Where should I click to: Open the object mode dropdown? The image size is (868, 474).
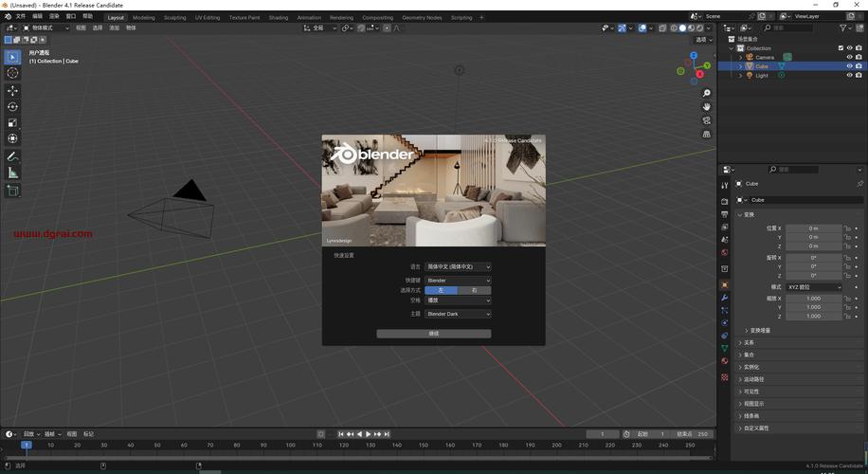(45, 27)
